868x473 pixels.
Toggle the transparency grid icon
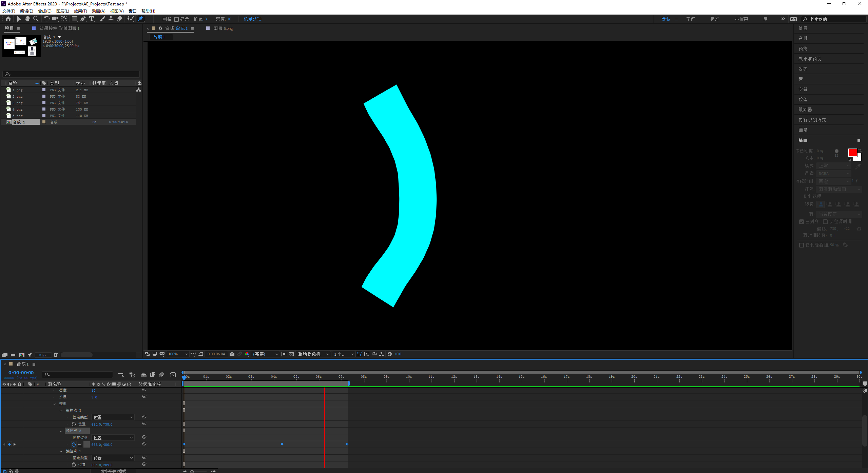[291, 354]
